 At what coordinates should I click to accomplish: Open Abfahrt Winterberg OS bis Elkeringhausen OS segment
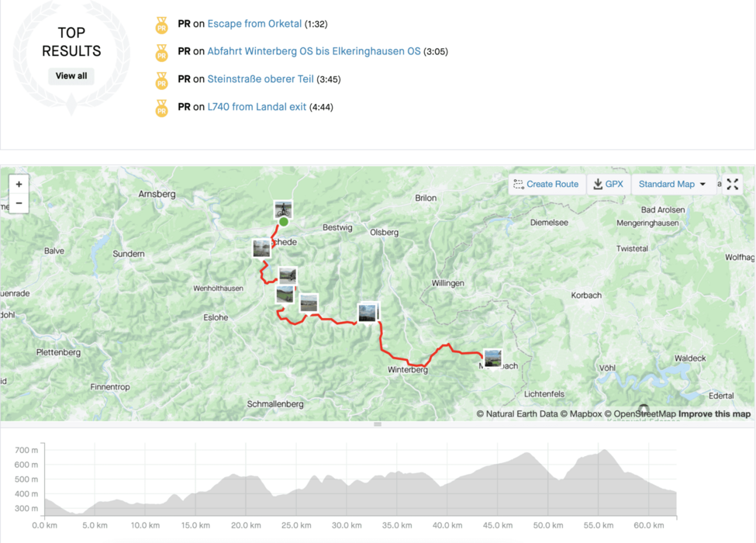point(313,51)
